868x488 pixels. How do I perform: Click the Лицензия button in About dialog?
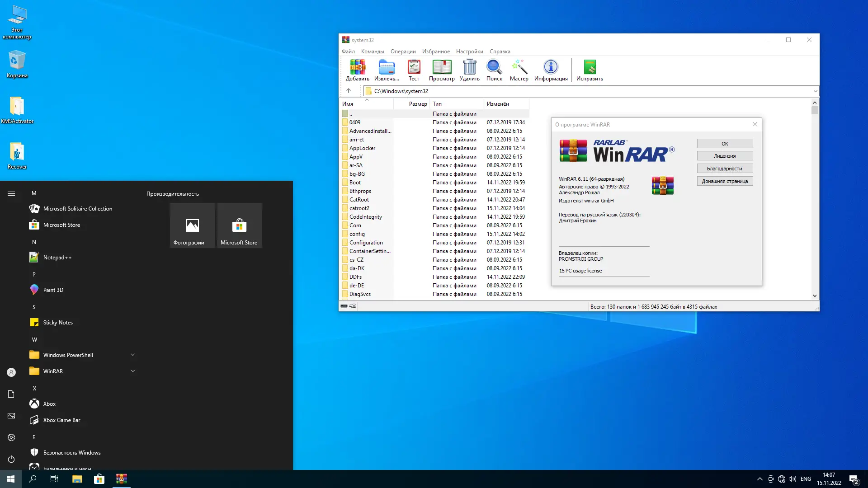click(x=725, y=156)
